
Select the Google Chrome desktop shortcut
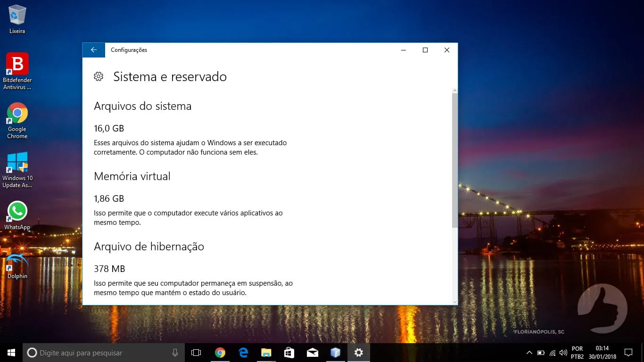click(x=17, y=121)
